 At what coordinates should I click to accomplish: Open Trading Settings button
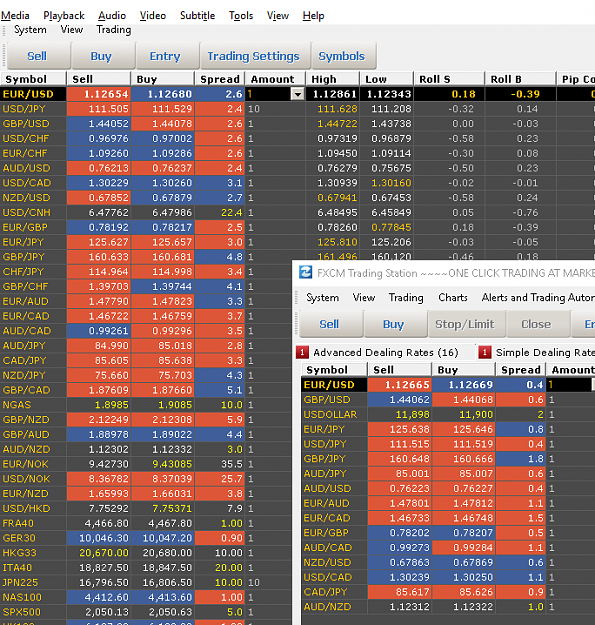click(x=253, y=56)
